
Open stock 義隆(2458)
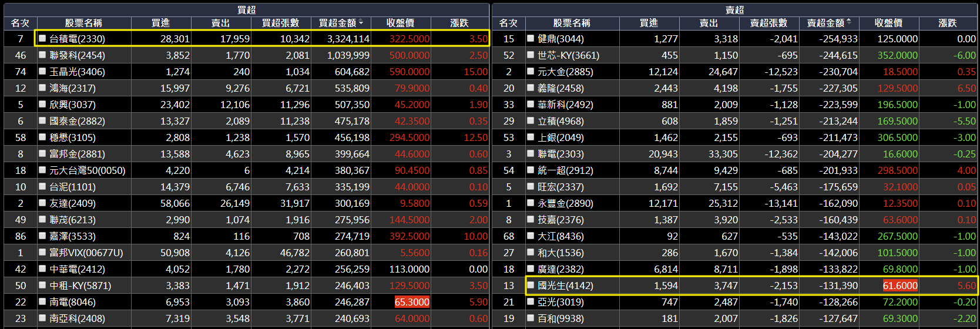click(x=561, y=88)
